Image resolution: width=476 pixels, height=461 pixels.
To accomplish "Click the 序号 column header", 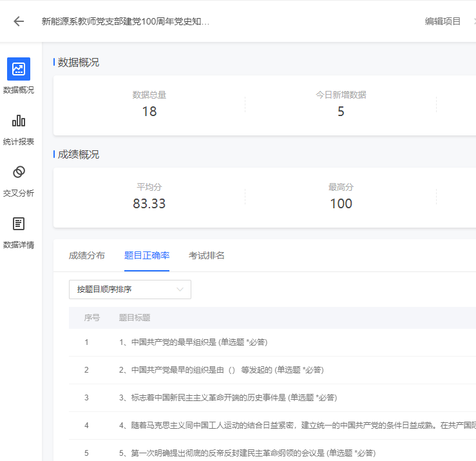I will 92,318.
